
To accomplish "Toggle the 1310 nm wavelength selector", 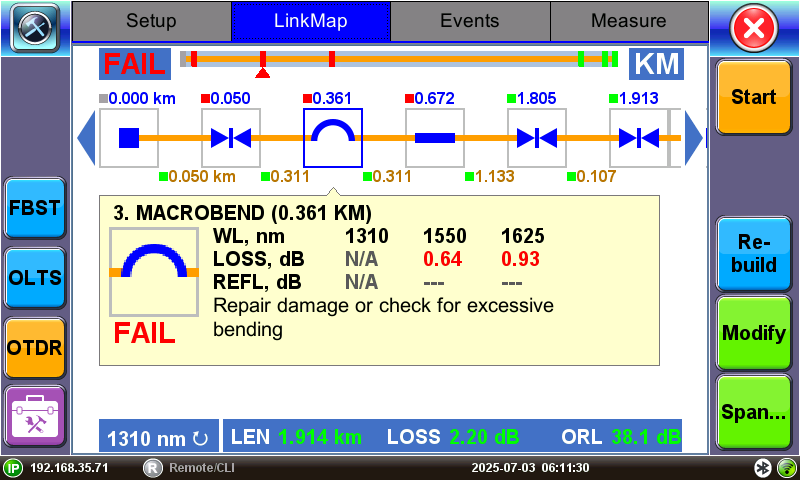I will (158, 437).
